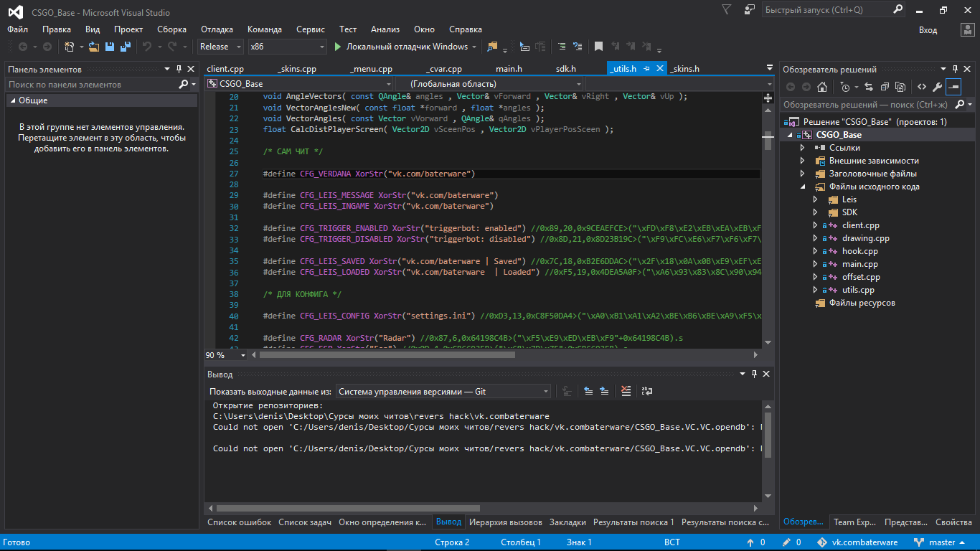Viewport: 980px width, 551px height.
Task: Click the split editor icon above the code scrollbar
Action: pos(768,98)
